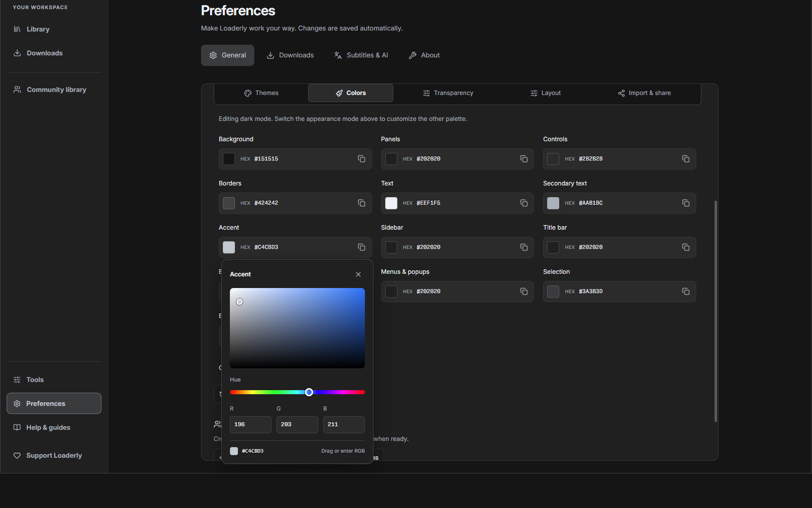Select Preferences in the sidebar
Image resolution: width=812 pixels, height=508 pixels.
[54, 404]
